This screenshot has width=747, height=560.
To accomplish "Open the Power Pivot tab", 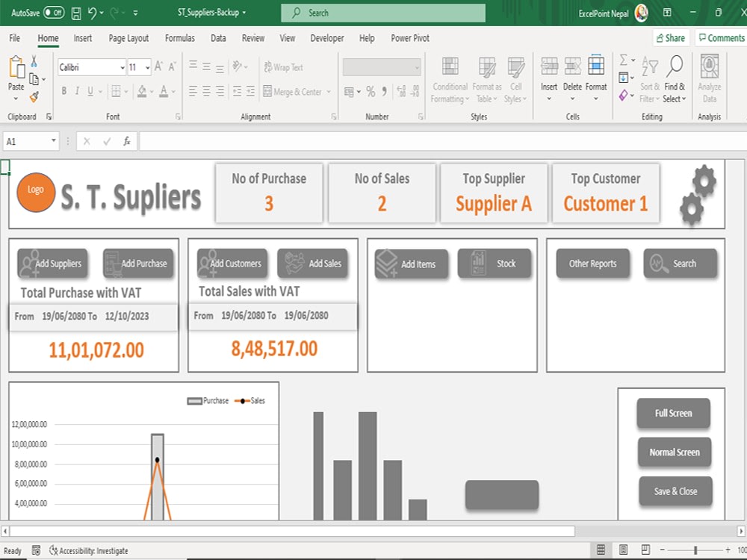I will tap(409, 38).
